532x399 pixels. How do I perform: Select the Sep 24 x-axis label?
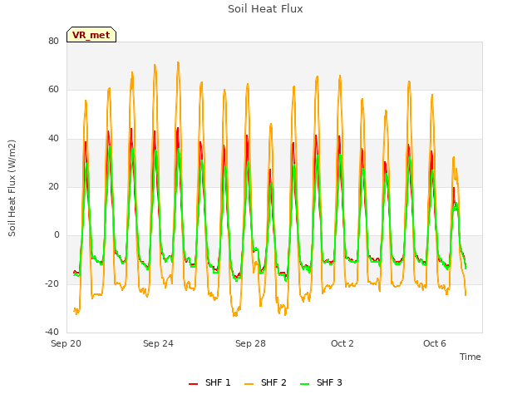(x=158, y=343)
